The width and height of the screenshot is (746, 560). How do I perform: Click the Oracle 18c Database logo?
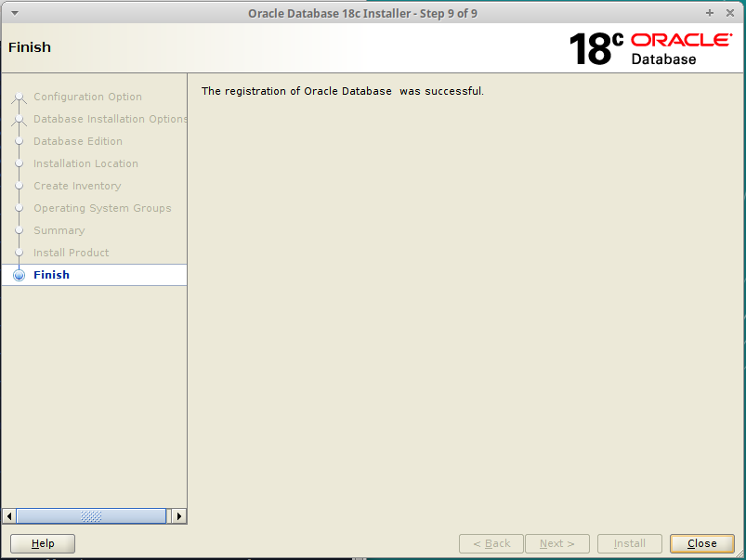650,48
